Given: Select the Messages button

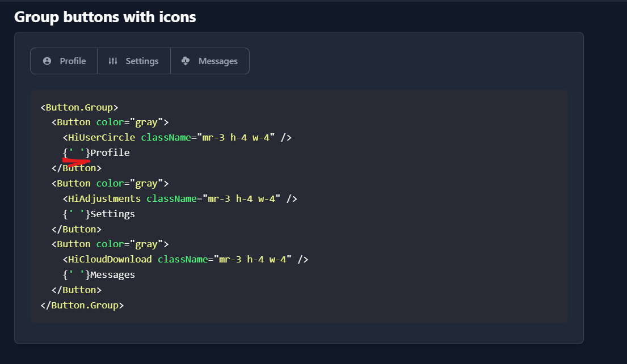Looking at the screenshot, I should coord(209,61).
